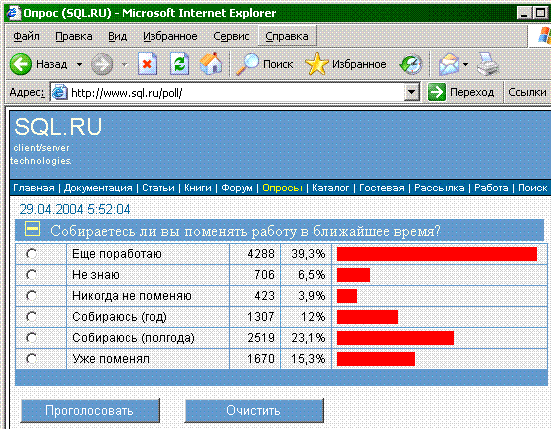The width and height of the screenshot is (551, 429).
Task: Open the Главная link
Action: tap(34, 188)
